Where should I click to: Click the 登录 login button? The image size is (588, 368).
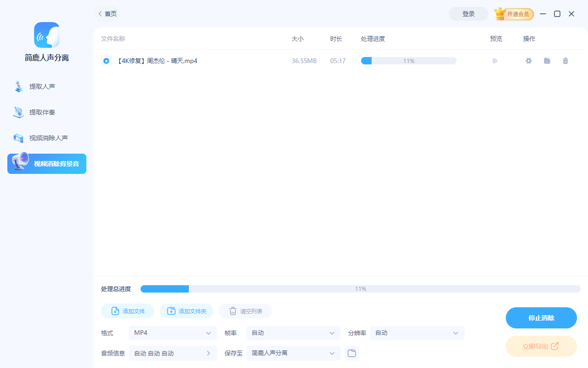click(468, 14)
